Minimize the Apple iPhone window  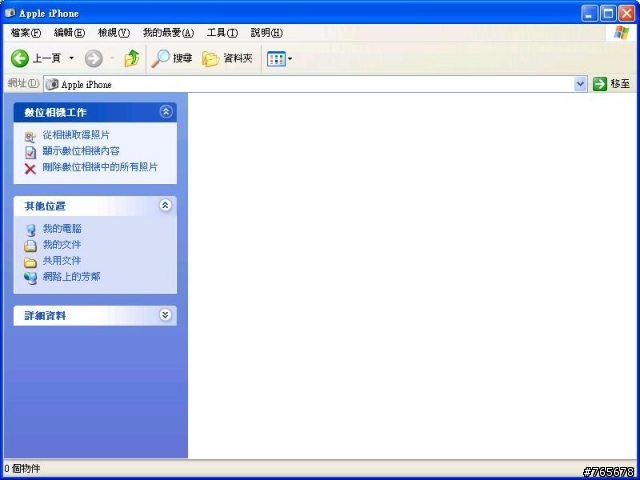click(x=589, y=13)
